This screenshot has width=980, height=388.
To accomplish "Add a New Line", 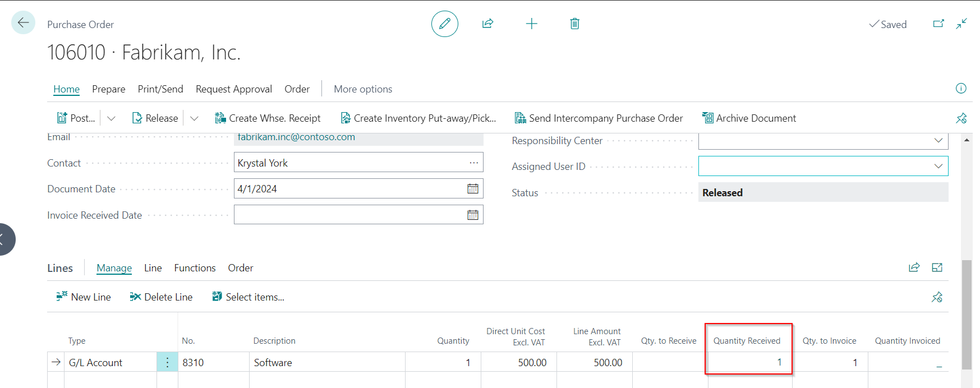I will (x=84, y=297).
